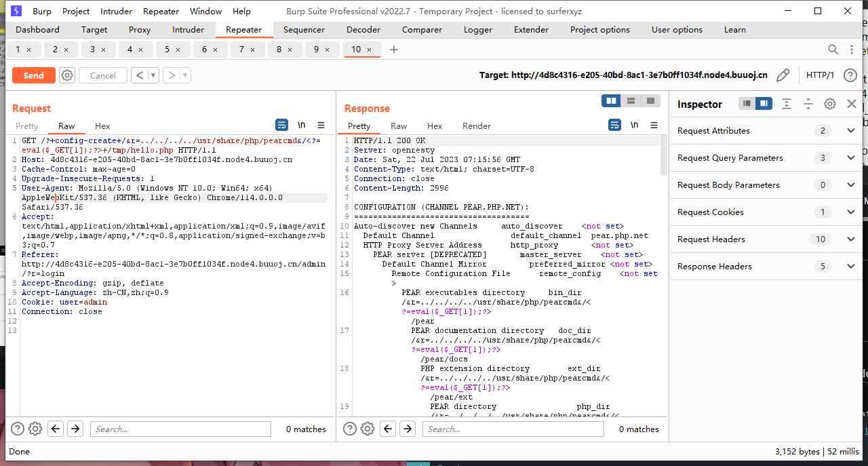Jump to previous response search match

pyautogui.click(x=388, y=429)
